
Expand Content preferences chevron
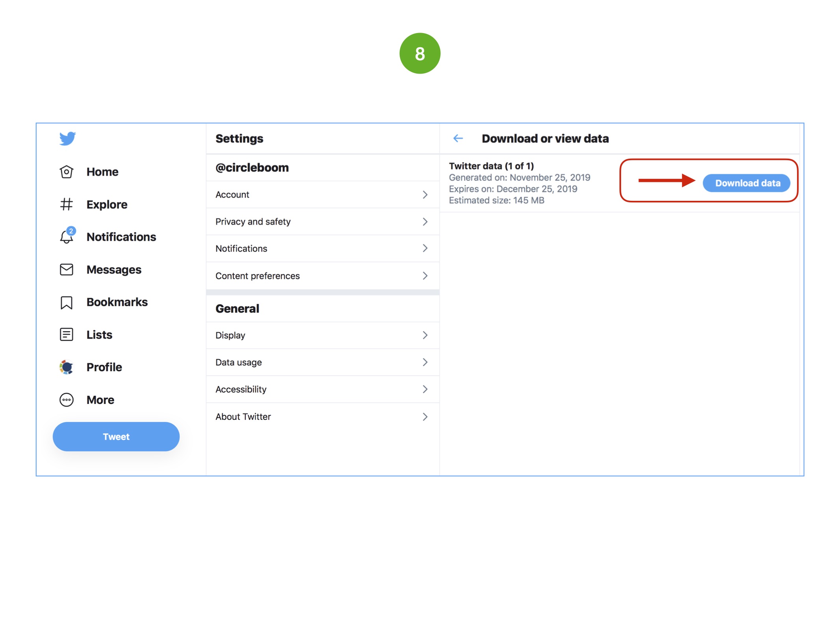(x=425, y=276)
